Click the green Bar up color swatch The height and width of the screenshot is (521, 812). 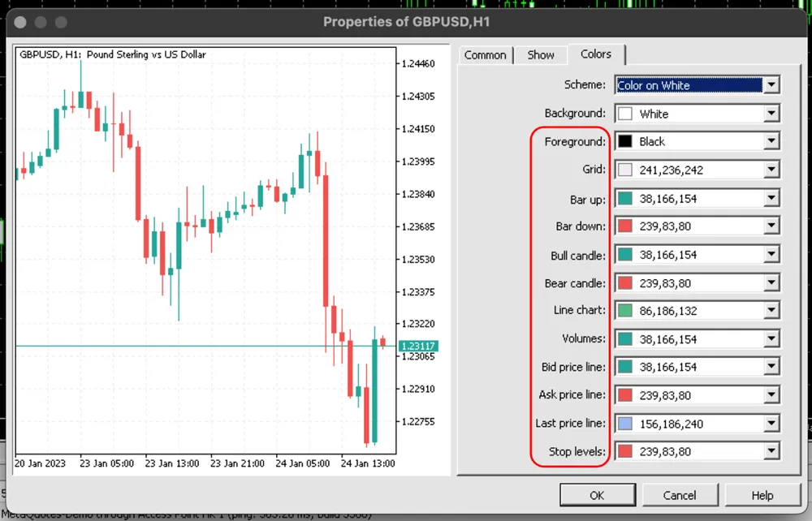(625, 198)
